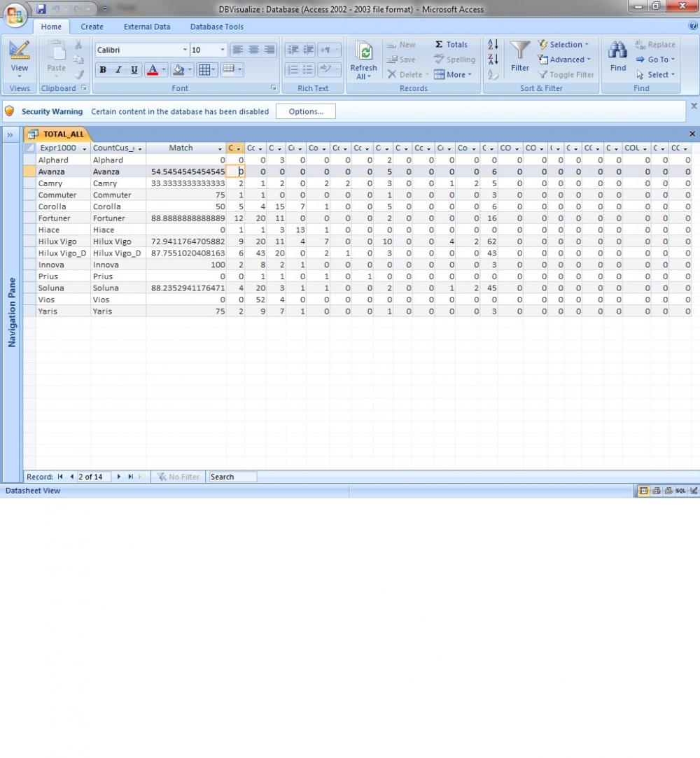The width and height of the screenshot is (700, 758).
Task: Open the More records menu
Action: 452,74
